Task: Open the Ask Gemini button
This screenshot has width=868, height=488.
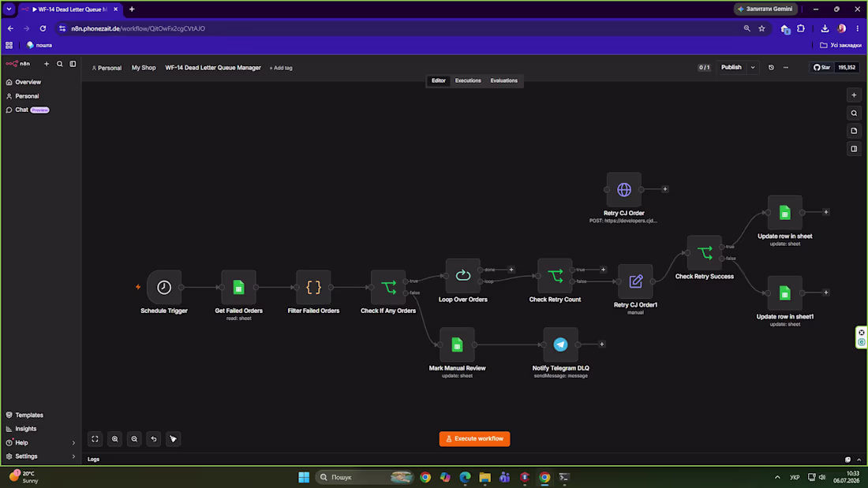Action: coord(765,9)
